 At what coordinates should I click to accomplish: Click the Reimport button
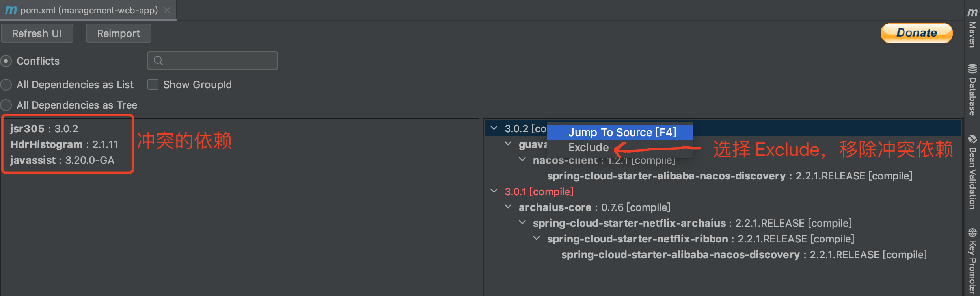pos(118,33)
